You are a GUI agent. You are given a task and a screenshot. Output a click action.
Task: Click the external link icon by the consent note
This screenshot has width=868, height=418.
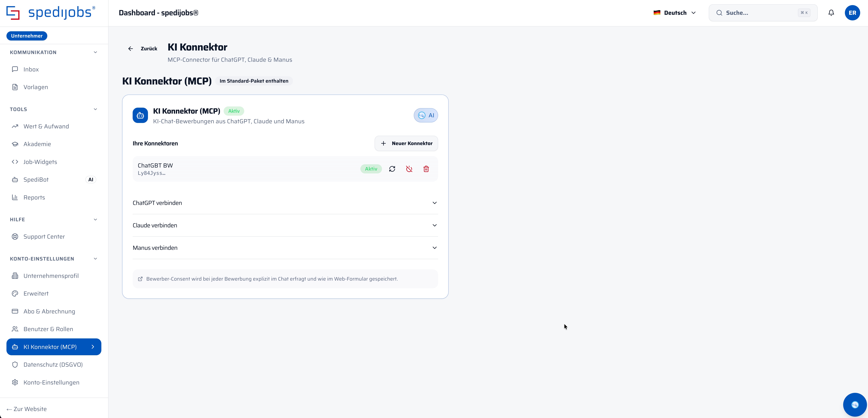point(140,279)
